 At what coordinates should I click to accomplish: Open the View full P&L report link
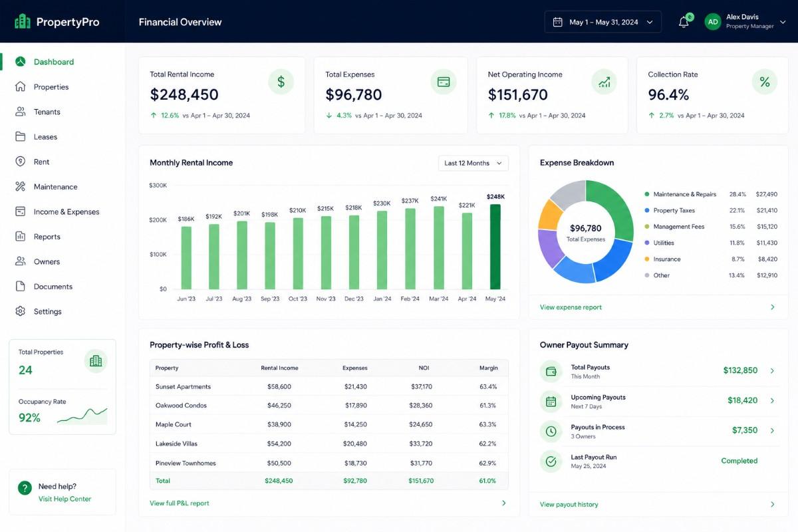pos(180,503)
